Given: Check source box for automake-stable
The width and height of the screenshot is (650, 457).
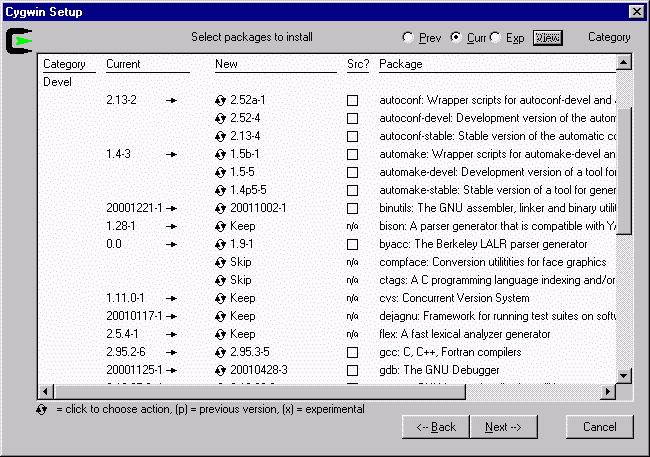Looking at the screenshot, I should coord(352,191).
